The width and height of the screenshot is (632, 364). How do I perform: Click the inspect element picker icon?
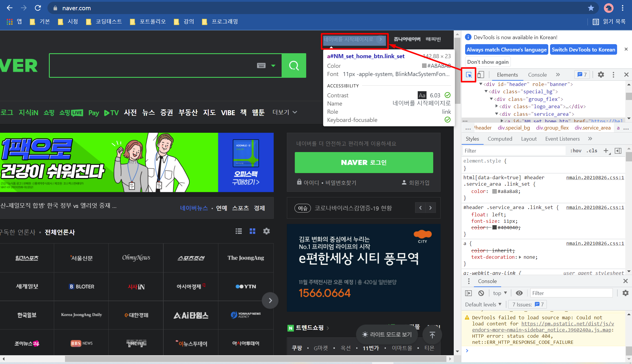(x=469, y=75)
